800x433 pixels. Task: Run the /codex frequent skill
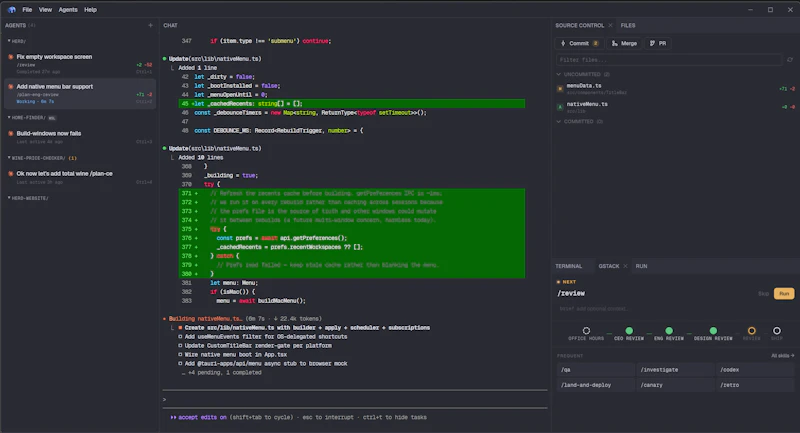pyautogui.click(x=755, y=370)
